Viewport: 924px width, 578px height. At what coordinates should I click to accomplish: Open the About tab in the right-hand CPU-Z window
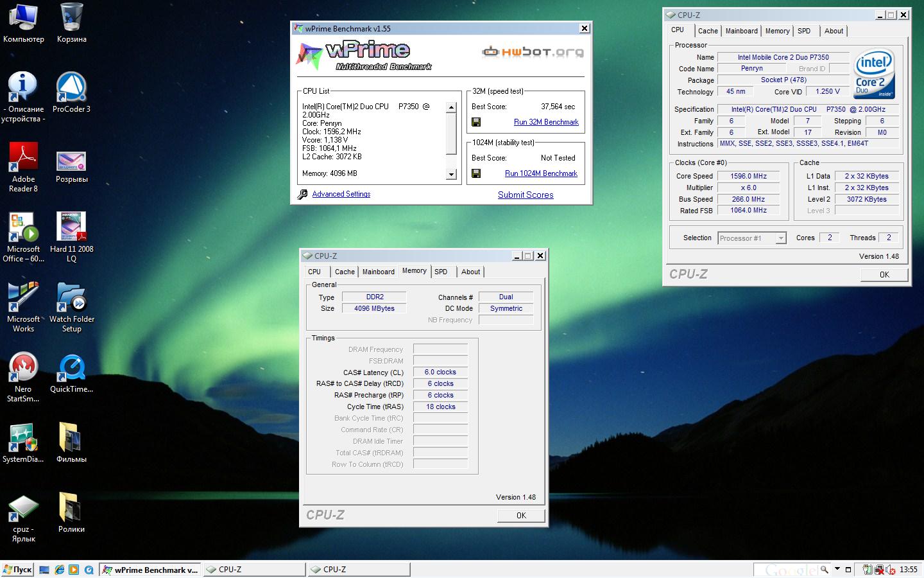point(834,31)
